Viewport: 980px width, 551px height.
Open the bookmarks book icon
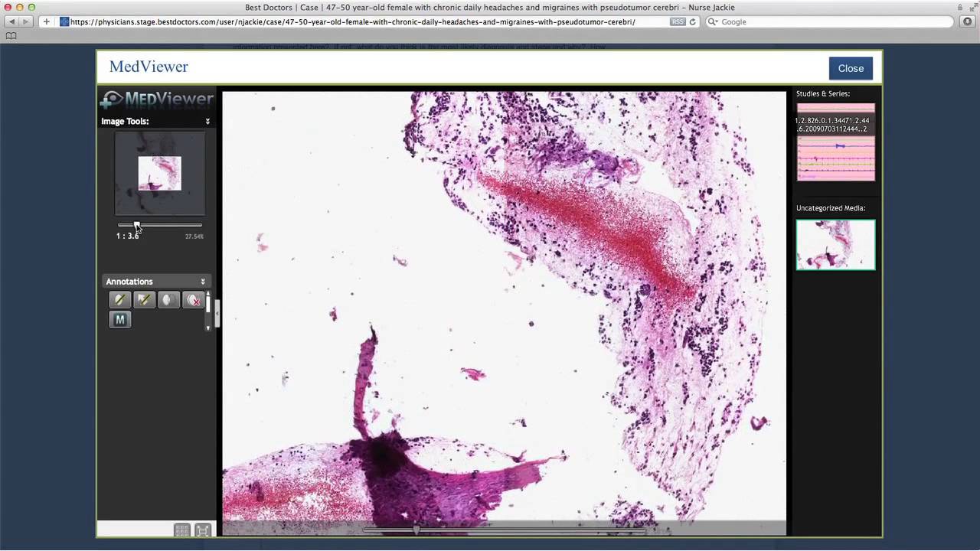[x=11, y=36]
